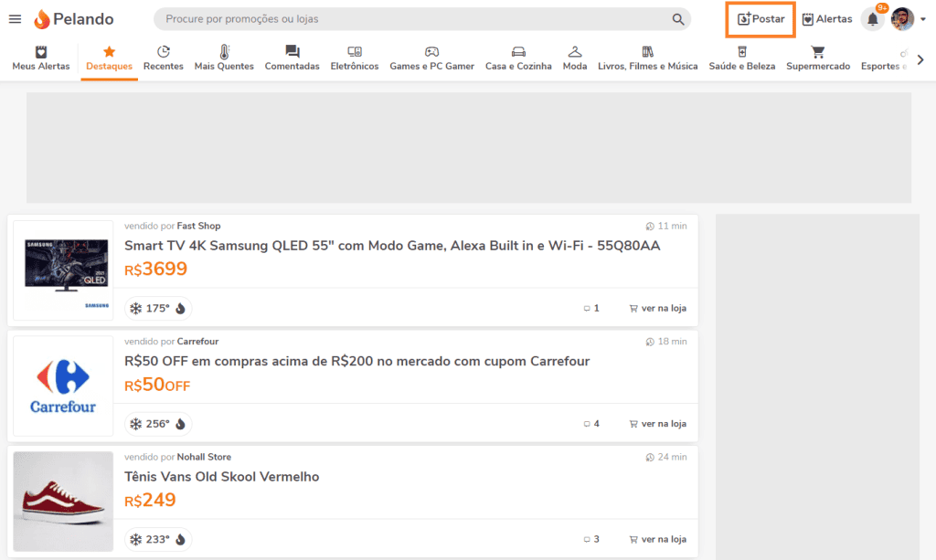This screenshot has height=560, width=936.
Task: Open the Mais Quentes tab
Action: [224, 58]
